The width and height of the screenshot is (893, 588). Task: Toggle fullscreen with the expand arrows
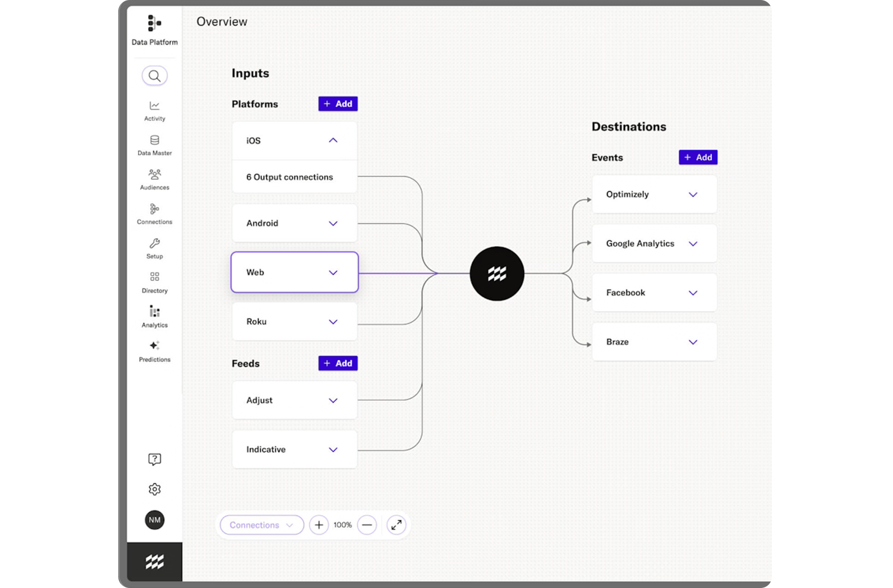tap(396, 525)
